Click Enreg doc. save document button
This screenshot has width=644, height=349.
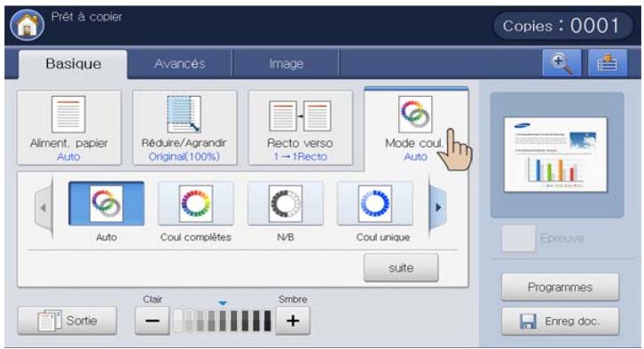click(x=561, y=321)
